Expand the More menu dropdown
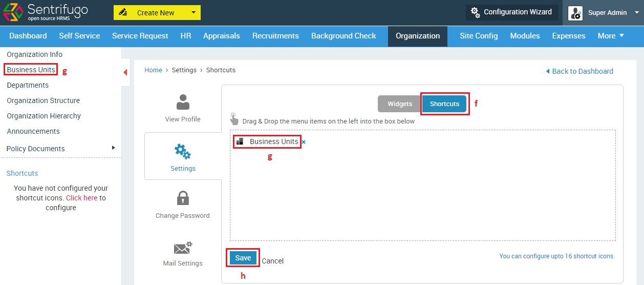This screenshot has height=285, width=644. (x=611, y=36)
